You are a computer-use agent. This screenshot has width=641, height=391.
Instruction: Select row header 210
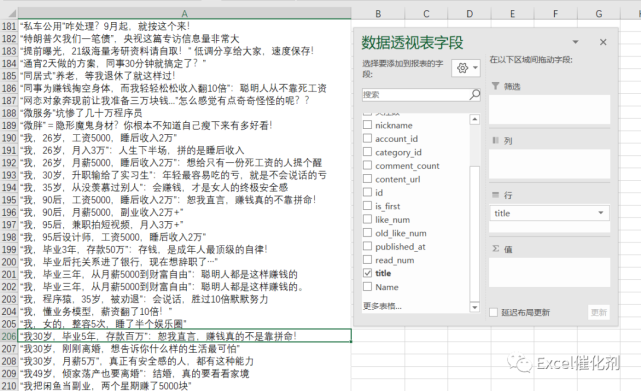9,386
